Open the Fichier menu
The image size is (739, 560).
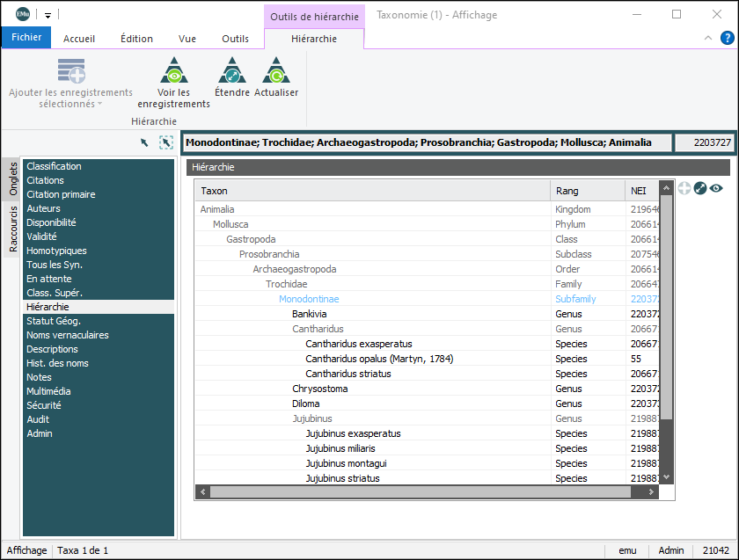(x=26, y=38)
